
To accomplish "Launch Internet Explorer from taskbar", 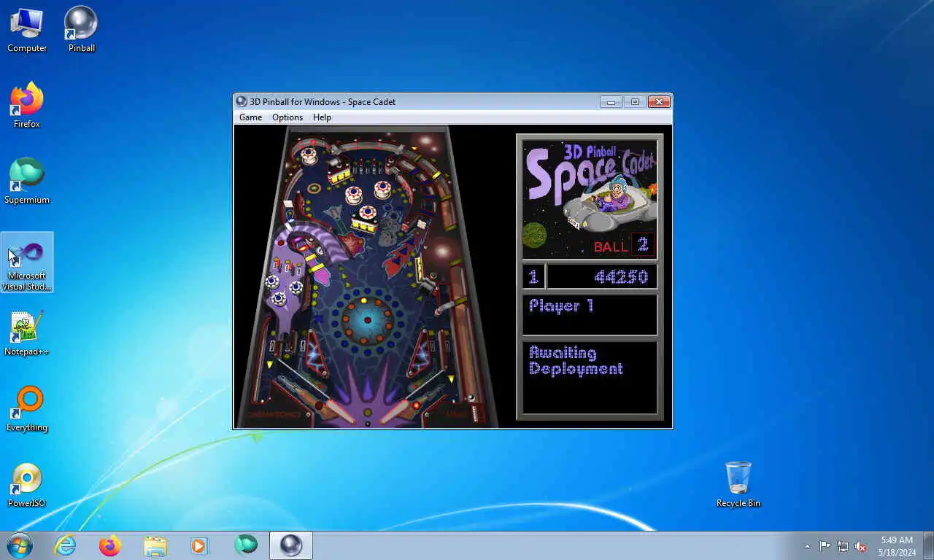I will click(65, 545).
